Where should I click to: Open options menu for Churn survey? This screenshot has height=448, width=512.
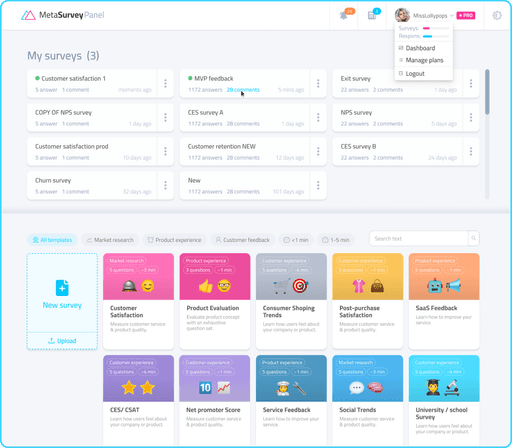coord(165,186)
